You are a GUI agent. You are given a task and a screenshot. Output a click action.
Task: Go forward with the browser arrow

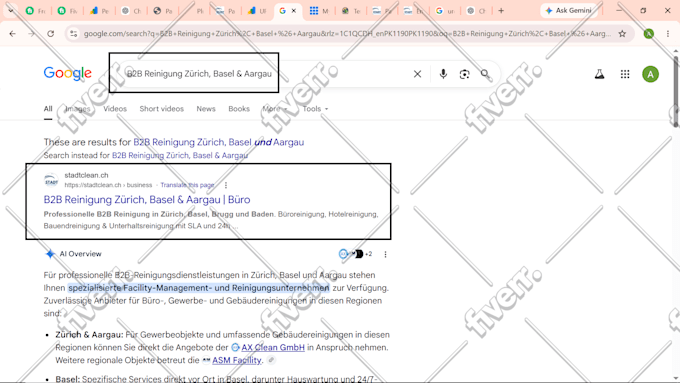point(32,33)
